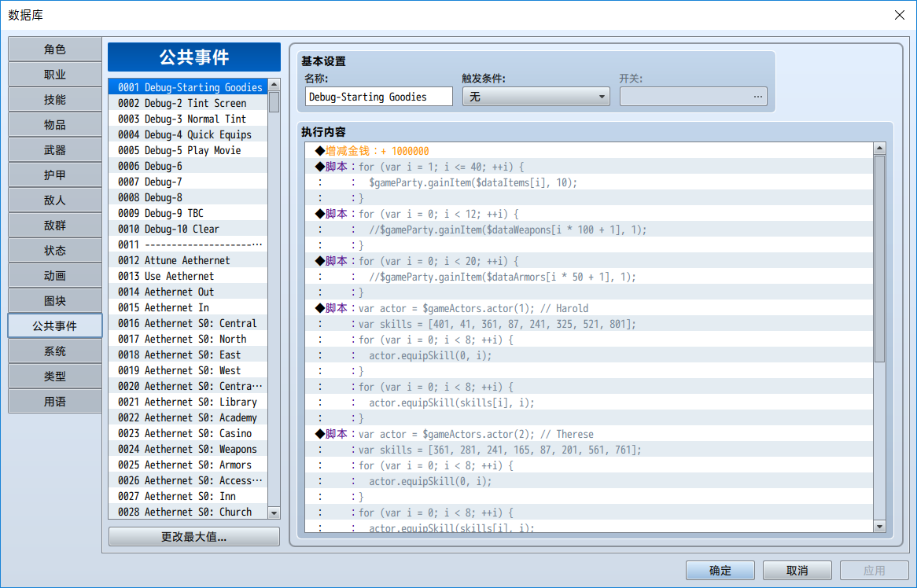
Task: Open the 角色 (Actors) database tab
Action: [x=55, y=50]
